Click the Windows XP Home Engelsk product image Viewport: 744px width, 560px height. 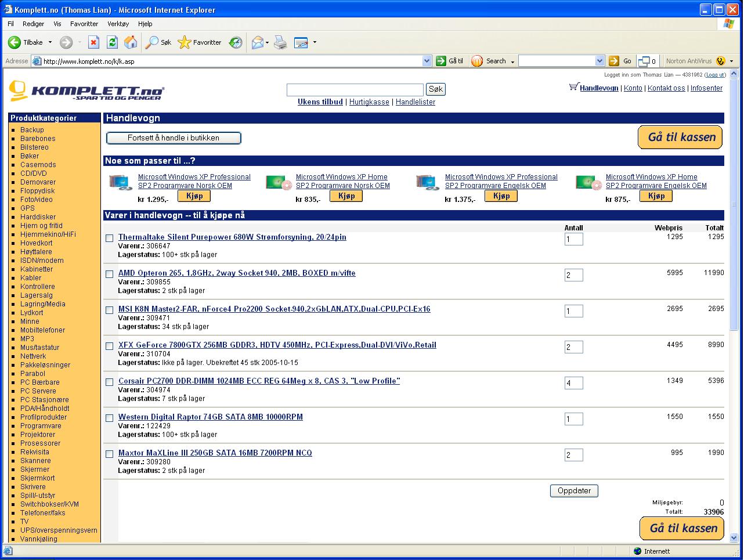[588, 183]
